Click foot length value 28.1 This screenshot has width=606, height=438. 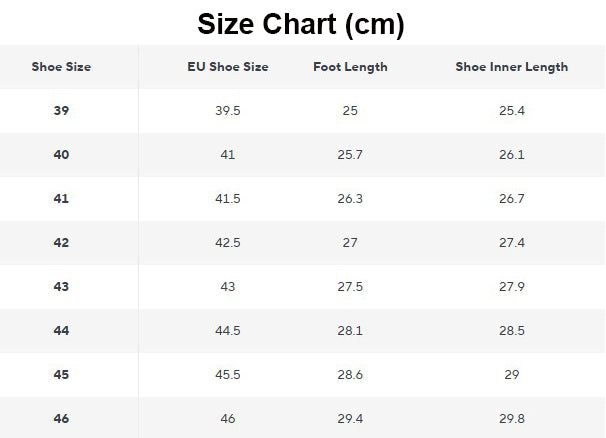click(x=350, y=331)
